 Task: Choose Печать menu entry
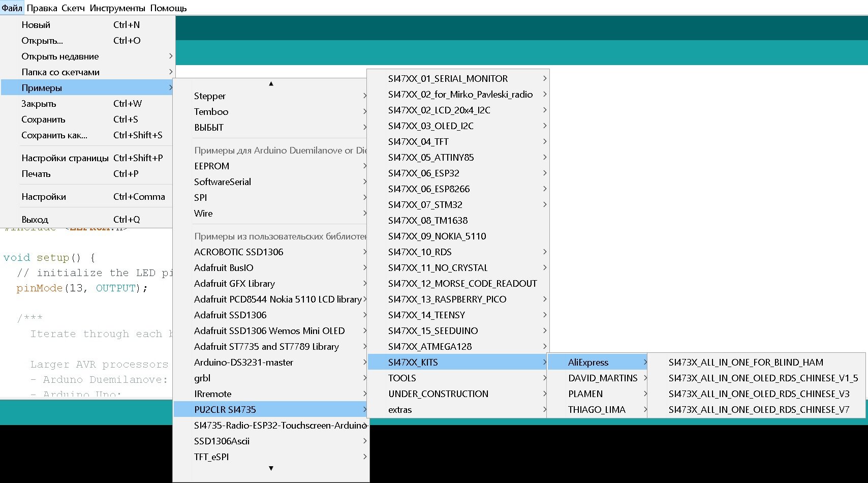(x=87, y=174)
